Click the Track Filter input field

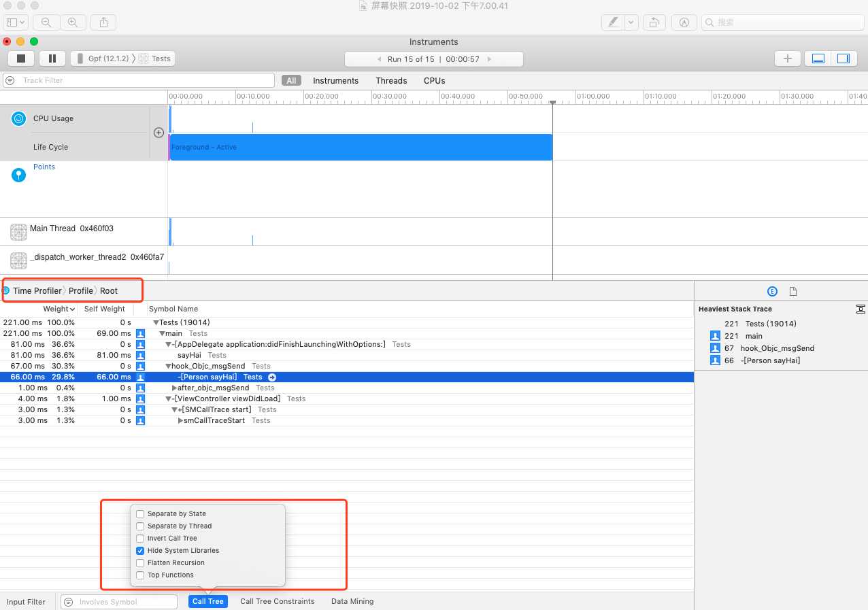[139, 80]
